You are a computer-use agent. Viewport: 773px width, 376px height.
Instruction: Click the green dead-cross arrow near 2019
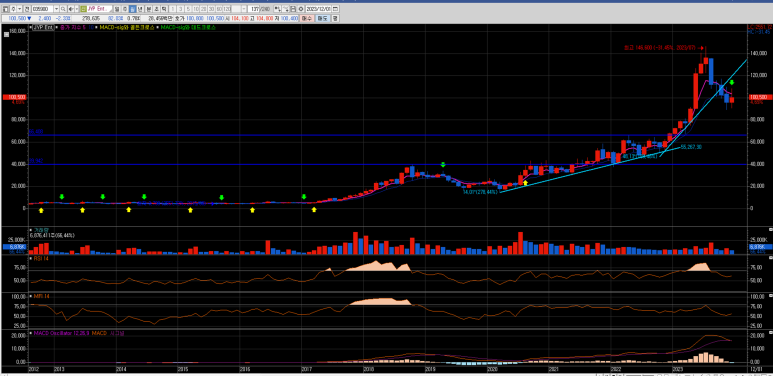[443, 165]
